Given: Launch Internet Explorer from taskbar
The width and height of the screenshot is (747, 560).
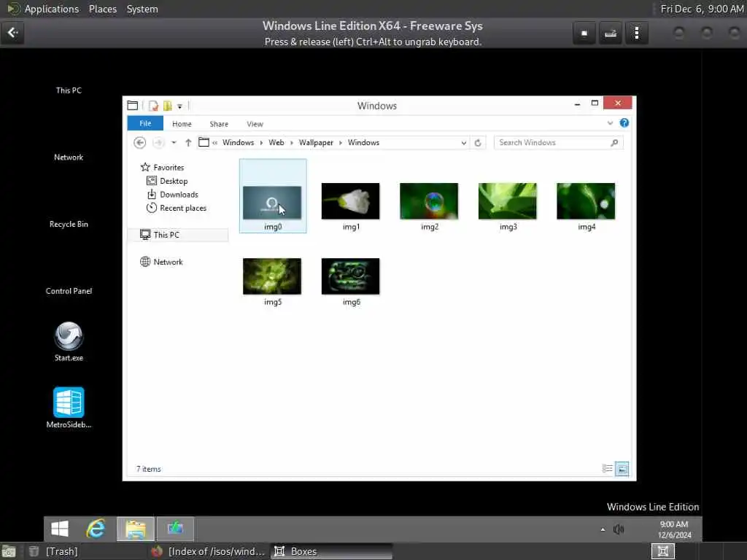Looking at the screenshot, I should pyautogui.click(x=96, y=529).
